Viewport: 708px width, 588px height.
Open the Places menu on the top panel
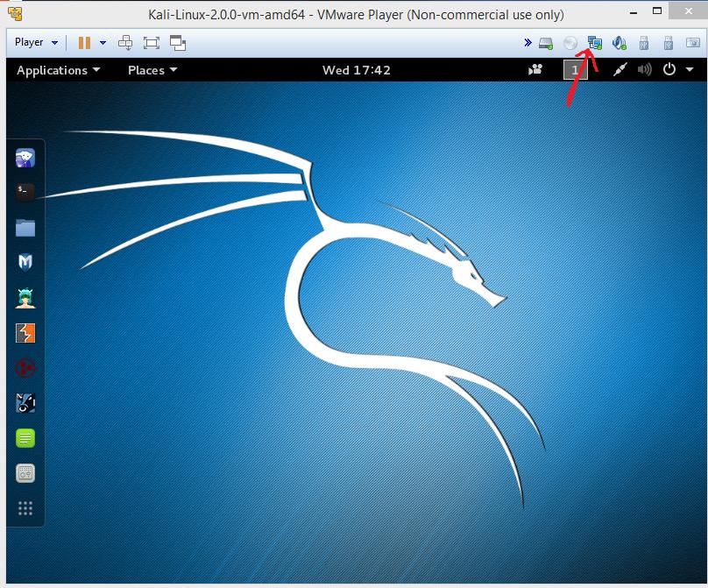pyautogui.click(x=146, y=70)
